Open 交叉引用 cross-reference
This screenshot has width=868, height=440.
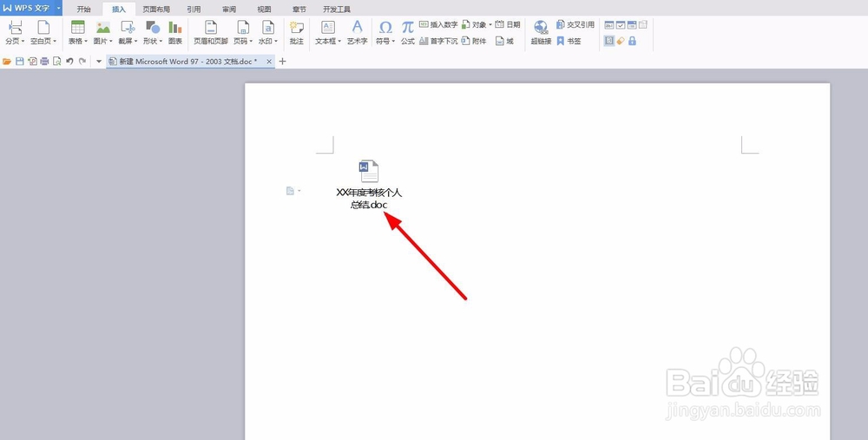[575, 24]
